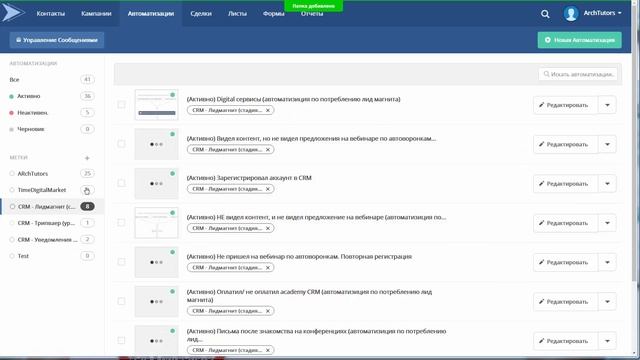Screen dimensions: 640x360
Task: Open the Видел контент automation thumbnail
Action: tap(156, 144)
